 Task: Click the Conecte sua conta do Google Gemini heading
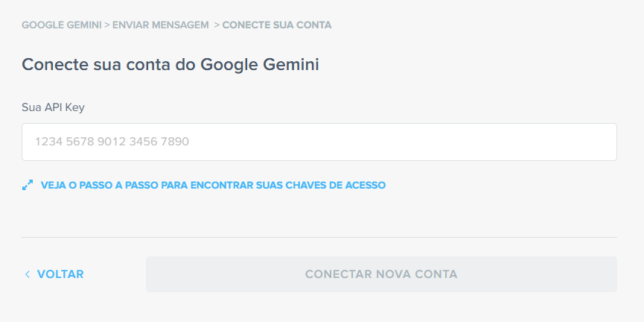coord(170,64)
